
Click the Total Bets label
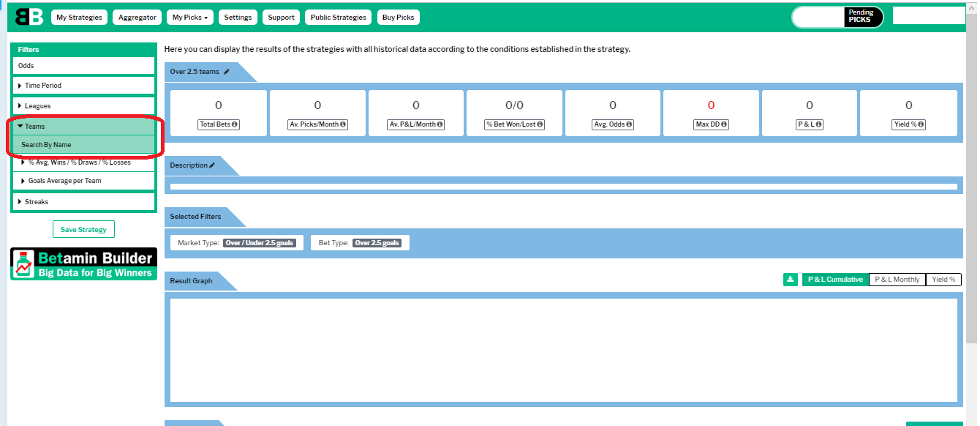pos(219,124)
